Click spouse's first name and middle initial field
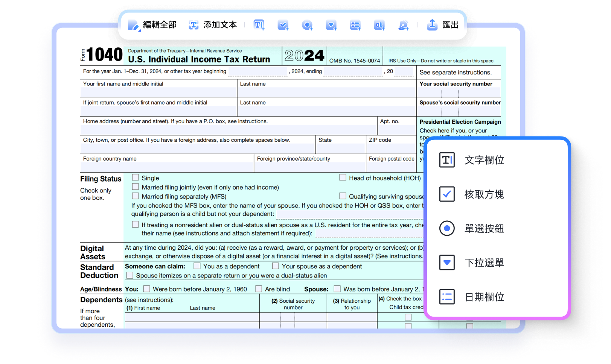 (x=158, y=111)
